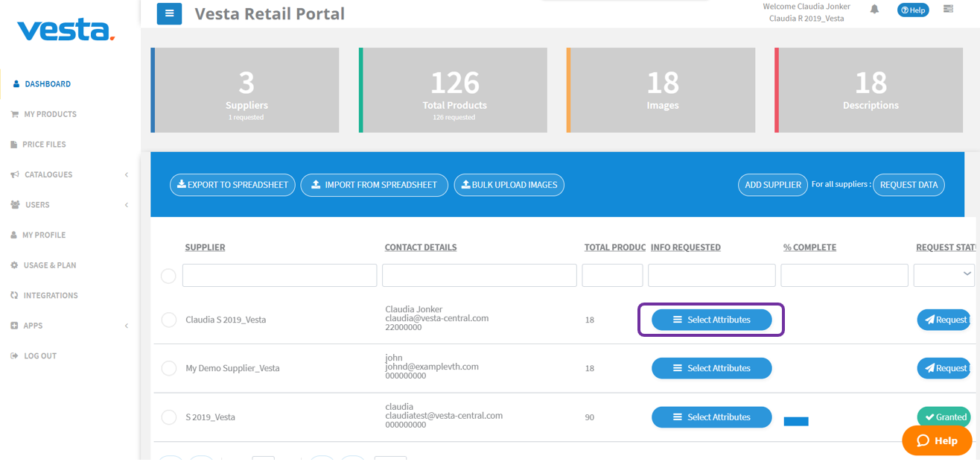Click the Help badge in header

pyautogui.click(x=913, y=10)
